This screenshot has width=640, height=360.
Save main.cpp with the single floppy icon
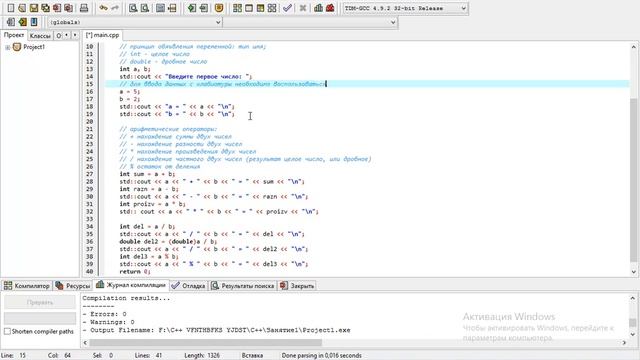[34, 8]
